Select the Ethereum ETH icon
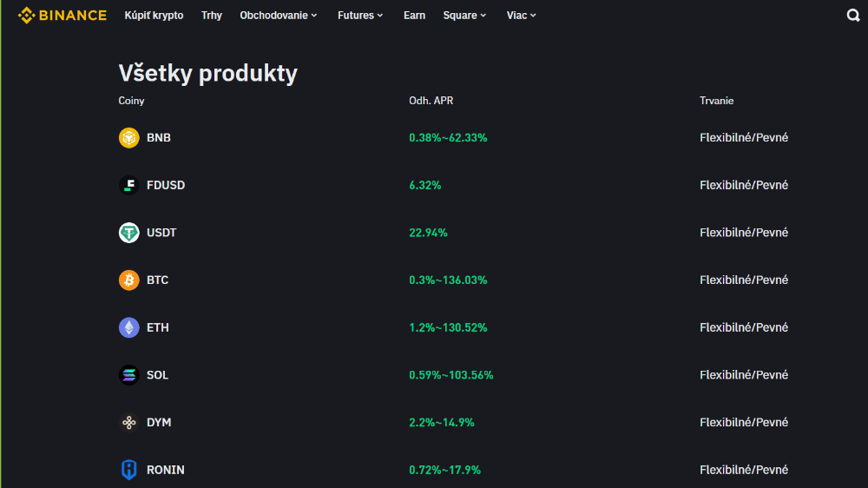 coord(128,327)
